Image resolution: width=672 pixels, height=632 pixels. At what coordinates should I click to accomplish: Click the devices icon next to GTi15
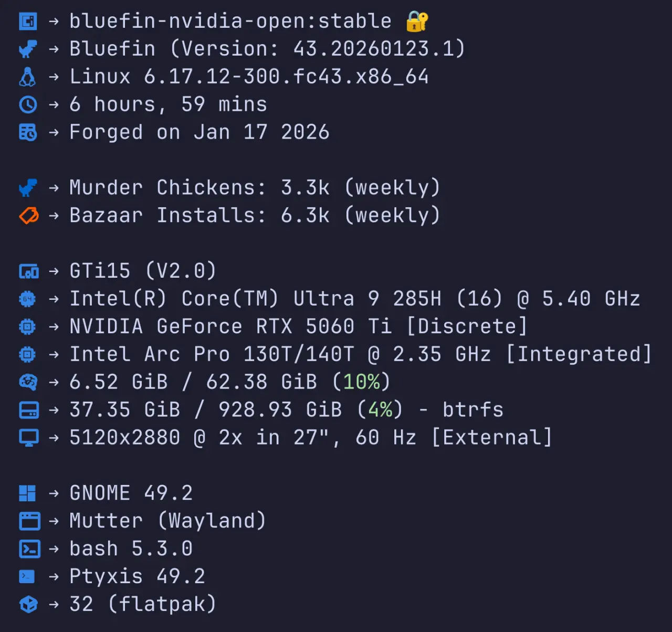point(29,271)
